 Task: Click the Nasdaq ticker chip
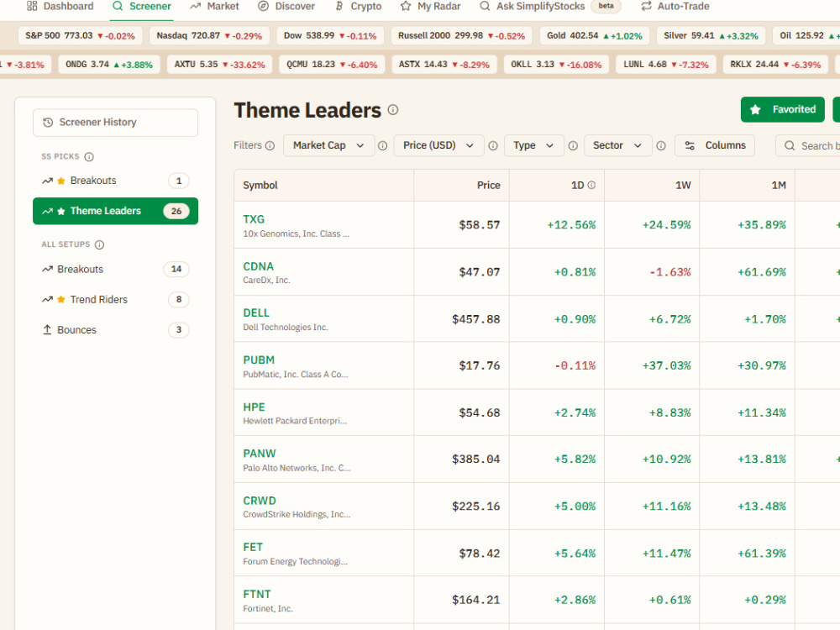click(x=209, y=36)
